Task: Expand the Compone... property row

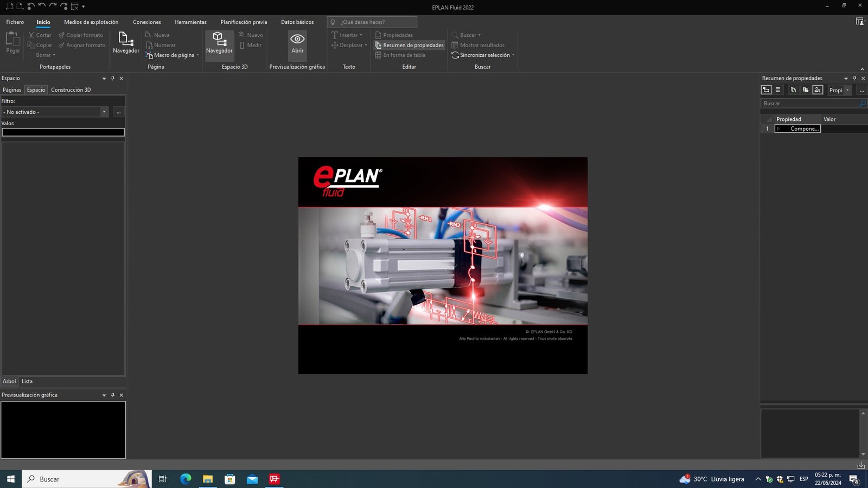Action: point(778,129)
